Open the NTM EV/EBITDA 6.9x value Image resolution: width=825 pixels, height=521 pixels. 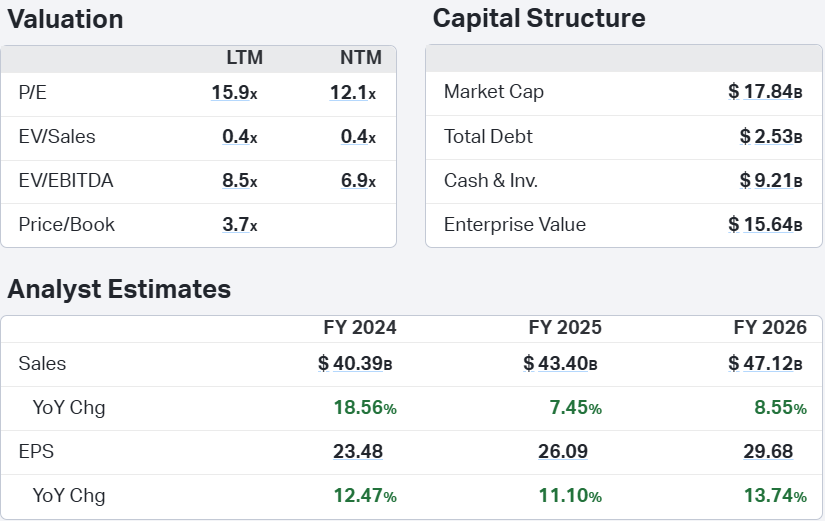[358, 181]
